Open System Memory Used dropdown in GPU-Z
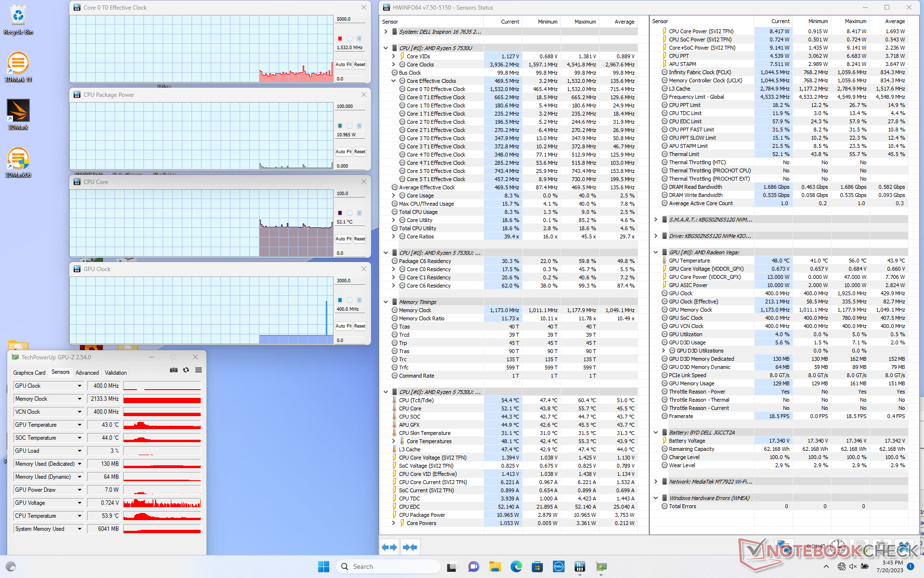 click(79, 529)
